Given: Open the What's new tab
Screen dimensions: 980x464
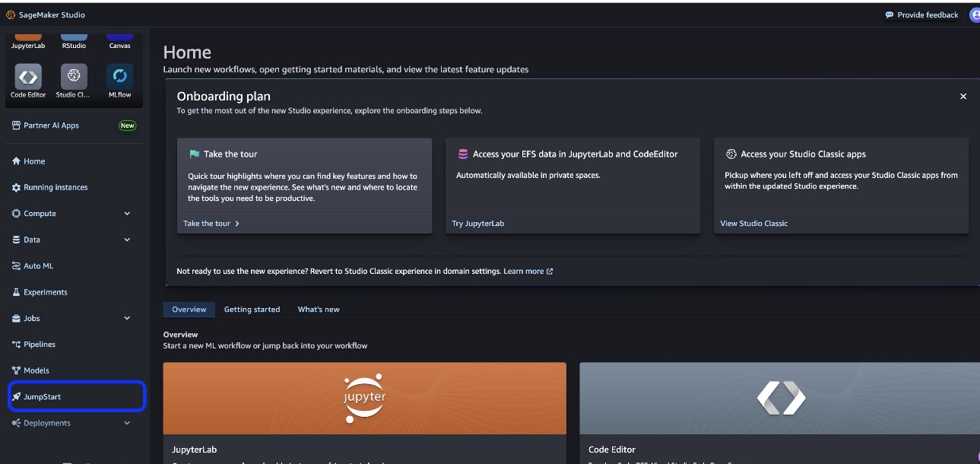Looking at the screenshot, I should click(x=319, y=310).
